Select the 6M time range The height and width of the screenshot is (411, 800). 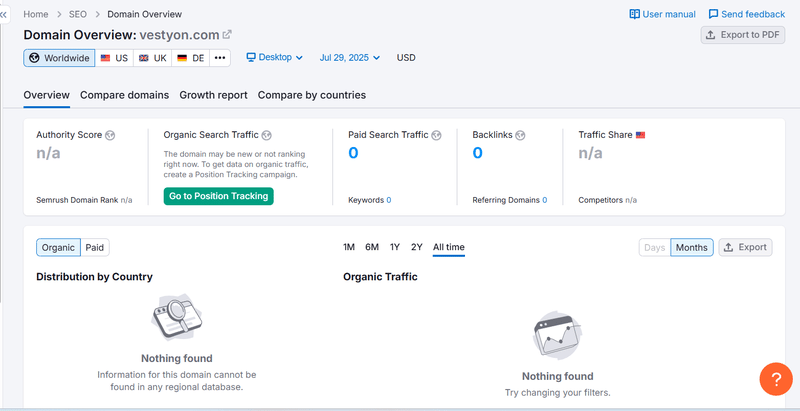click(x=372, y=247)
